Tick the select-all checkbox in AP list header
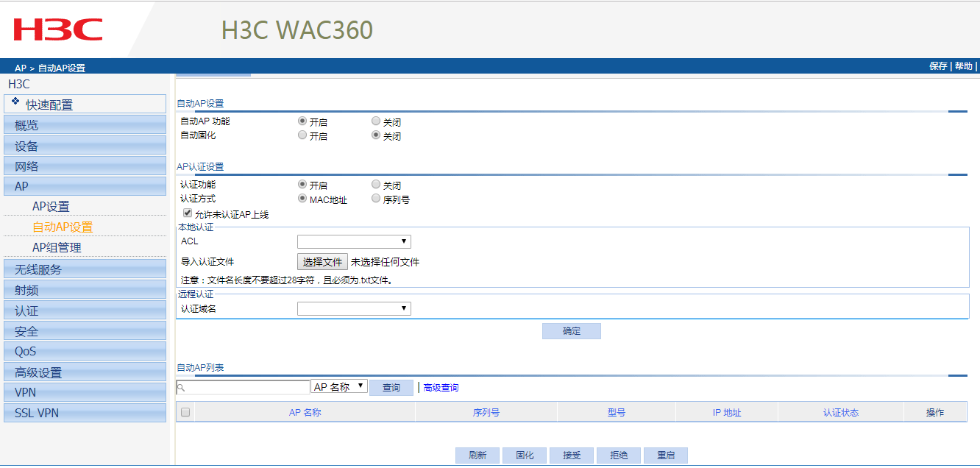980x468 pixels. coord(185,412)
